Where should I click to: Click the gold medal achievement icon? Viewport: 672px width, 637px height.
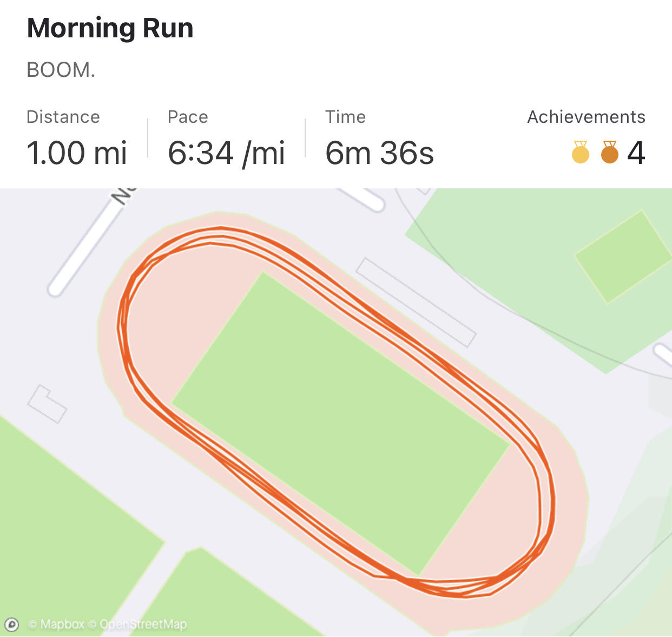(581, 153)
